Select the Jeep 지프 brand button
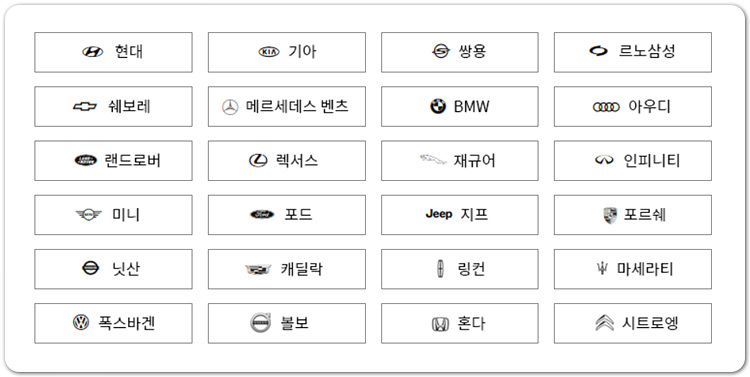The image size is (750, 377). [x=460, y=214]
